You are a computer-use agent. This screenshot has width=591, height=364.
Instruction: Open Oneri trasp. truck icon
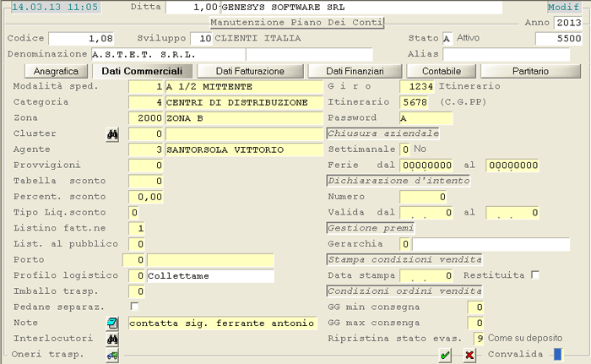click(111, 356)
